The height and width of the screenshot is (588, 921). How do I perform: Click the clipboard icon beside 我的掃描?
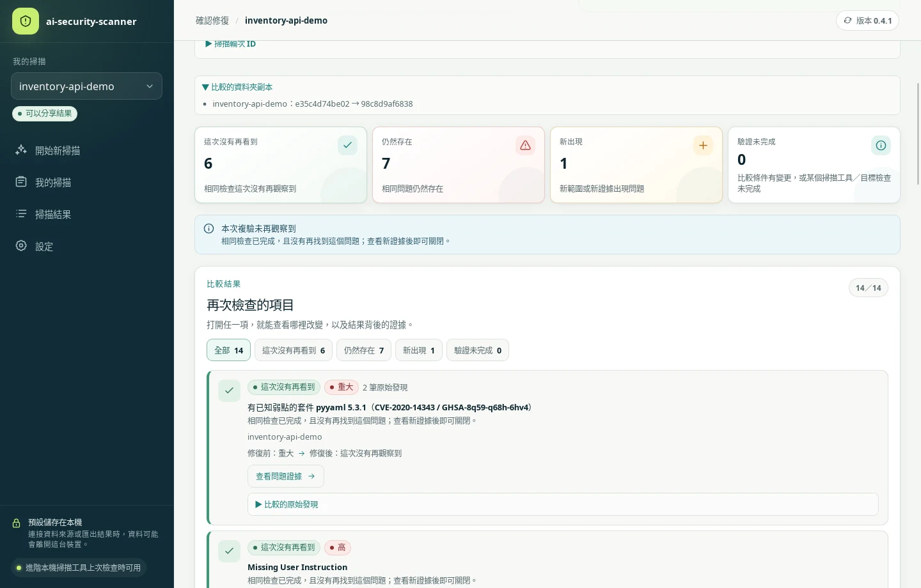21,182
